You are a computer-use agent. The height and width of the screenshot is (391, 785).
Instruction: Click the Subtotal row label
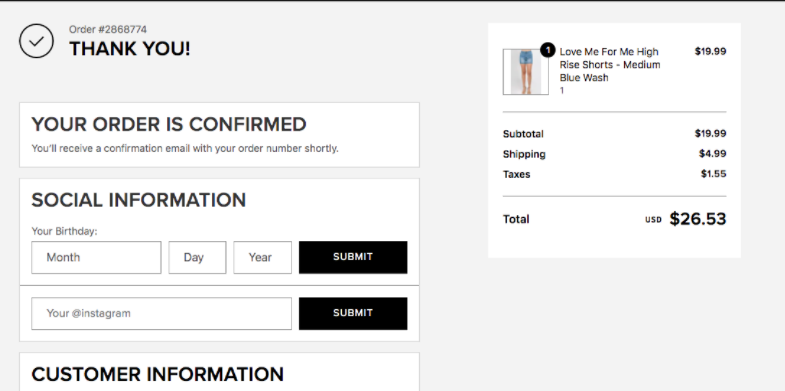(523, 134)
